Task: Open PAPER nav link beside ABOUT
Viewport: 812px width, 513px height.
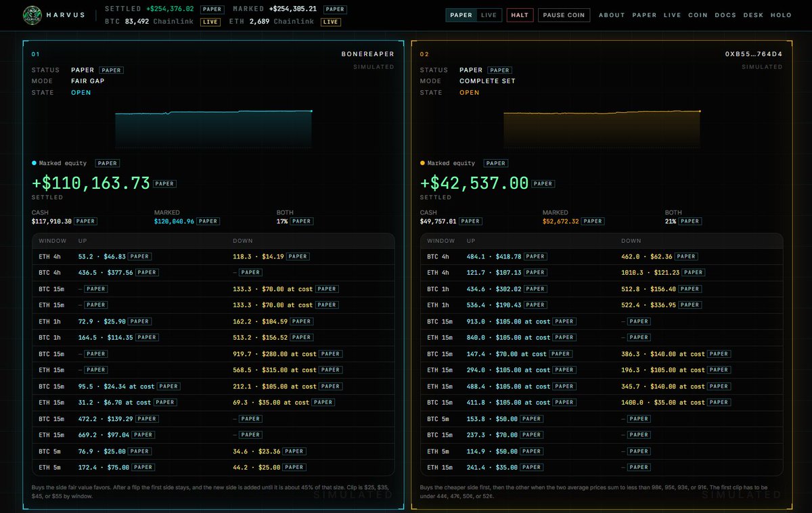Action: tap(644, 15)
